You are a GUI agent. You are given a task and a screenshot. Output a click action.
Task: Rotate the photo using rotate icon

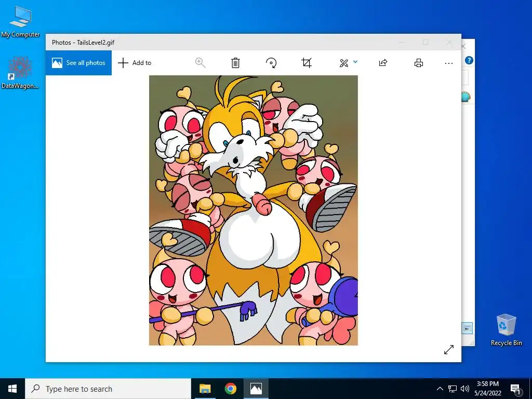(271, 63)
